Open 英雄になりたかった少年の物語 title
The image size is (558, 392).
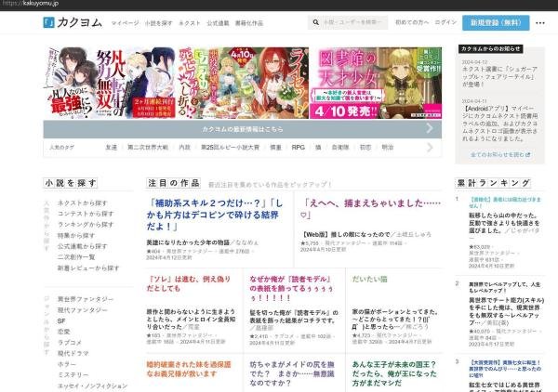pos(188,242)
